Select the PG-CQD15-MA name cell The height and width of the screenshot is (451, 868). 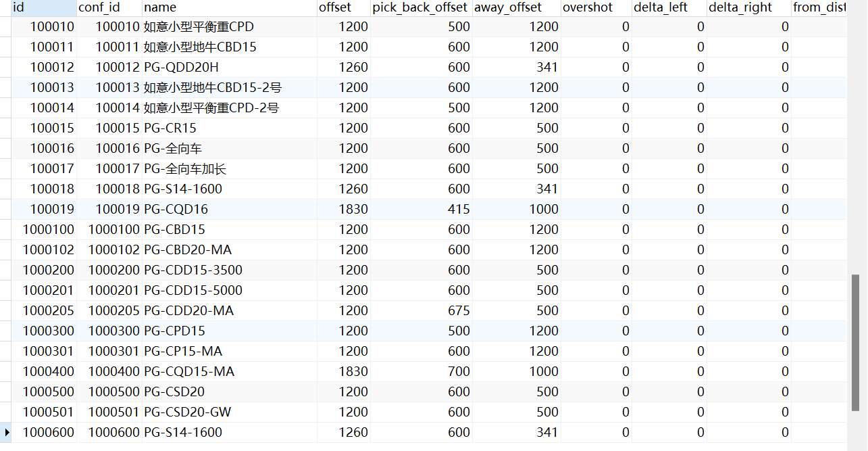[230, 371]
